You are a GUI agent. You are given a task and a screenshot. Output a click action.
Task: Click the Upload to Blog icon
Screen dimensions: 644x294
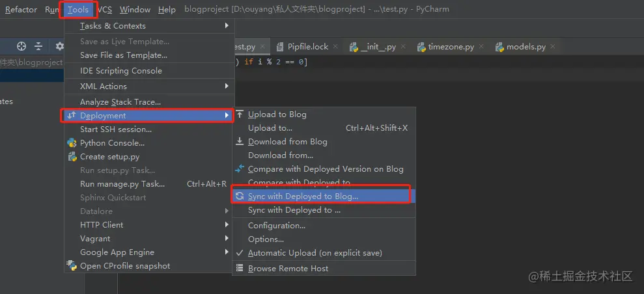(x=240, y=114)
